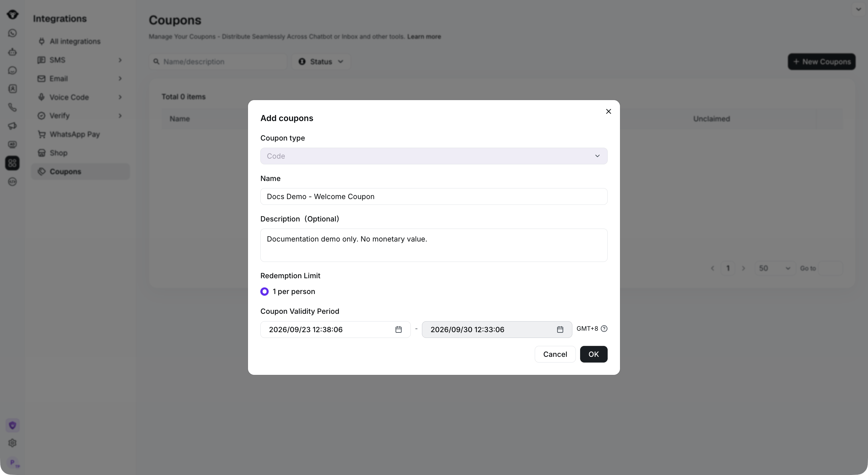Click the integrations grid icon
This screenshot has height=475, width=868.
pos(12,163)
